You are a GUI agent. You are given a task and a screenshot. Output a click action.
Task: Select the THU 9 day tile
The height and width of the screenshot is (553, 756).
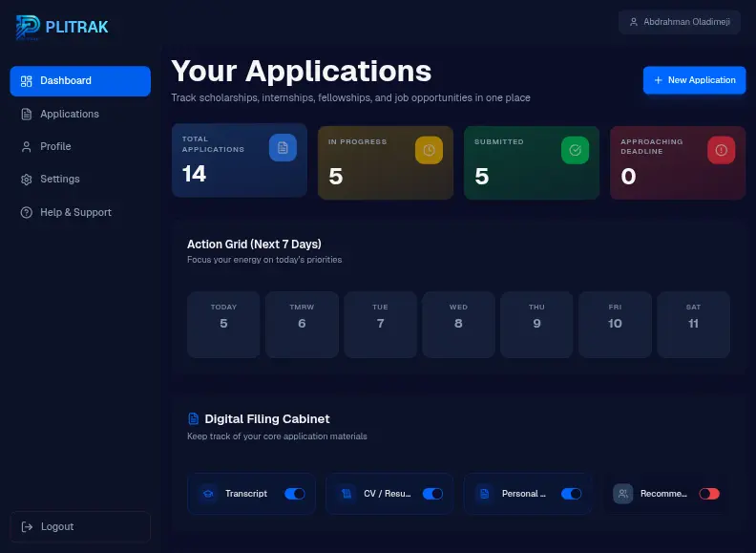(x=536, y=325)
